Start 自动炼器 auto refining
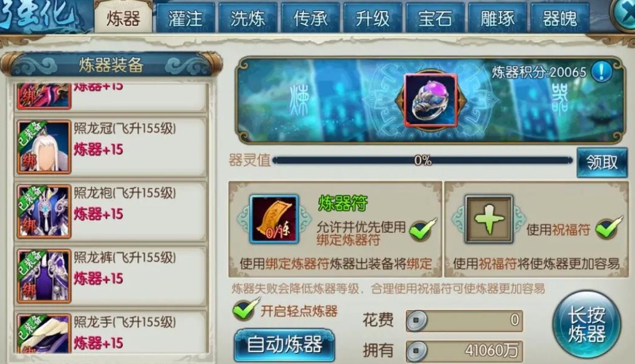The image size is (635, 364). click(284, 345)
